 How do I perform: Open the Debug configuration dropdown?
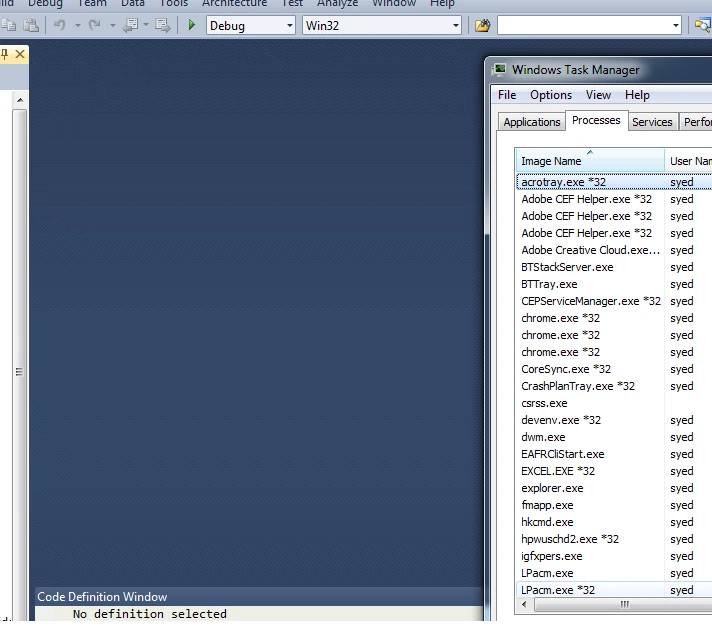289,25
